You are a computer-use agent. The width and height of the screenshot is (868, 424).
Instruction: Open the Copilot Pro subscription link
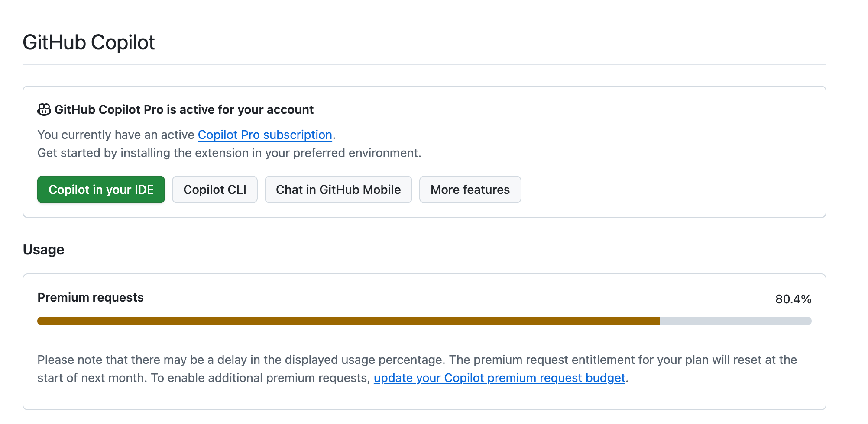tap(265, 135)
